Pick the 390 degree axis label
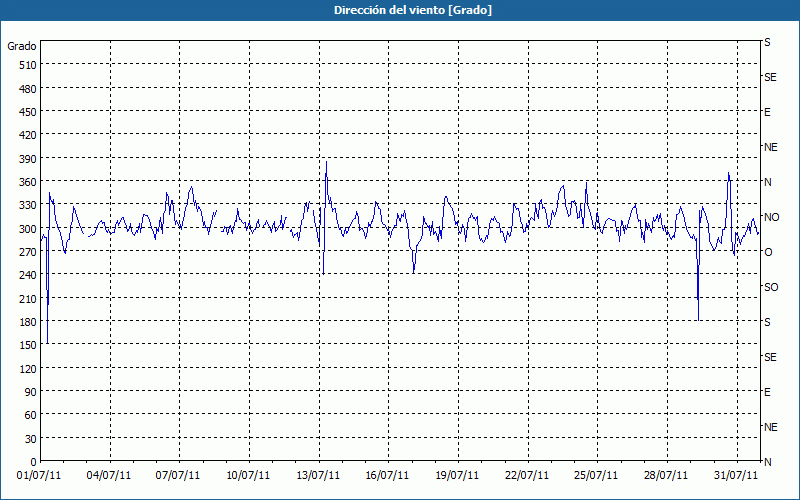Image resolution: width=800 pixels, height=500 pixels. [x=28, y=159]
